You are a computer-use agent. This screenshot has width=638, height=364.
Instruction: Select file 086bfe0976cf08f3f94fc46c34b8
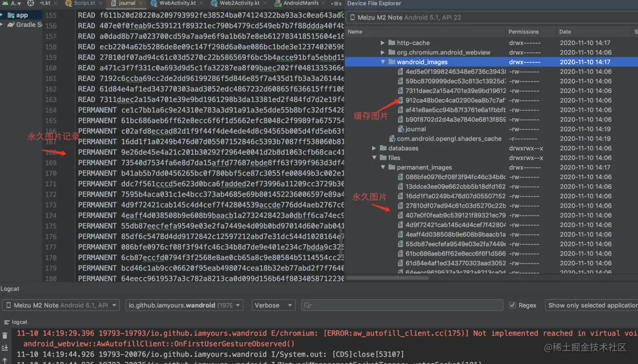tap(455, 177)
